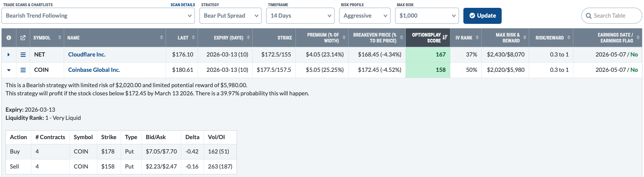Screen dimensions: 644x177
Task: Click the $2,020/$5,980 risk reward cell
Action: (x=506, y=70)
